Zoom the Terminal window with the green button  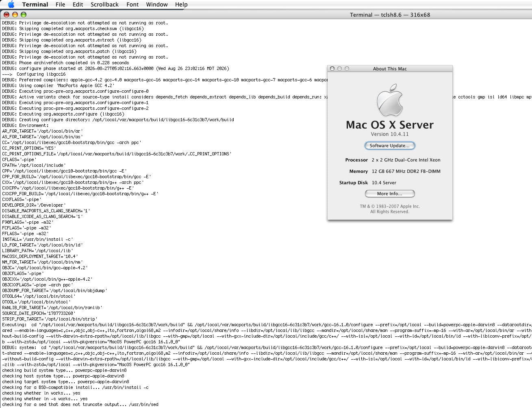pyautogui.click(x=24, y=15)
